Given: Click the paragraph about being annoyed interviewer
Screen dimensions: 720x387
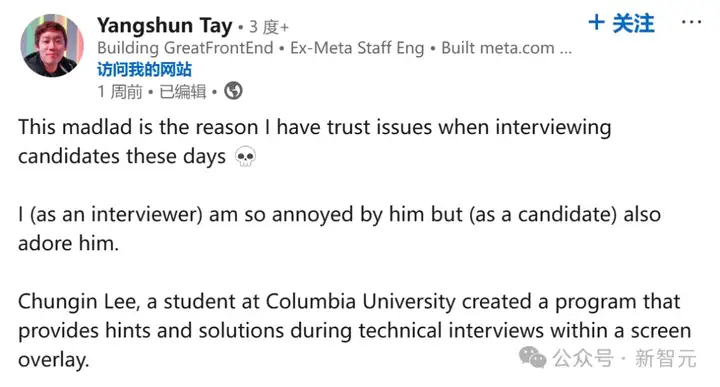Looking at the screenshot, I should [x=339, y=229].
